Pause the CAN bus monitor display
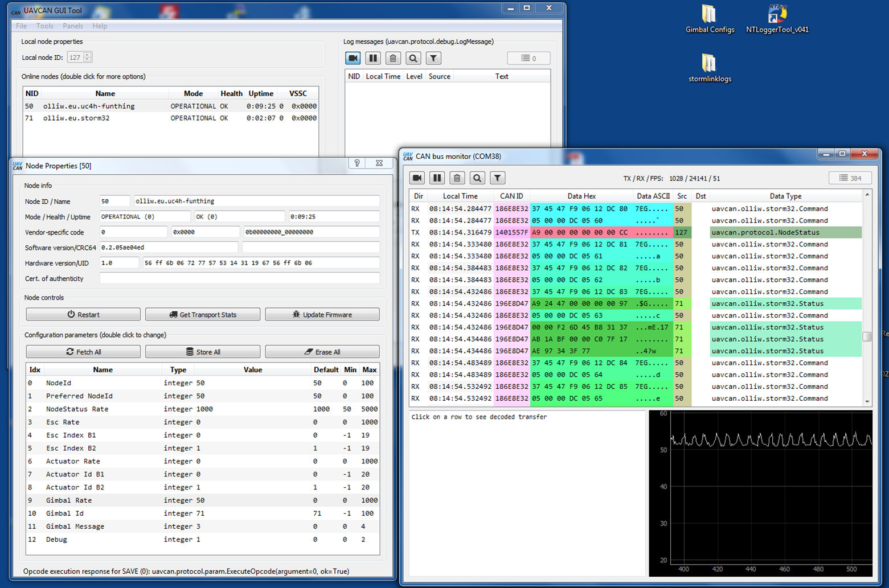Screen dimensions: 889x588 click(x=437, y=178)
